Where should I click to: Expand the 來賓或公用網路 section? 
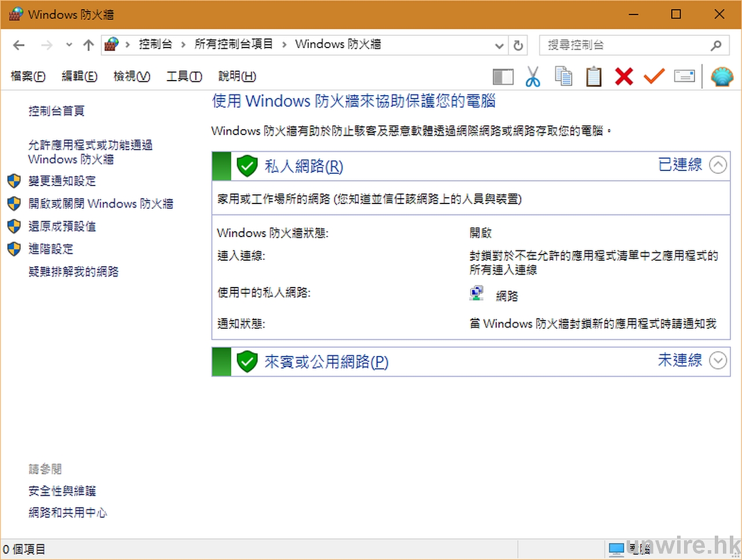click(718, 361)
